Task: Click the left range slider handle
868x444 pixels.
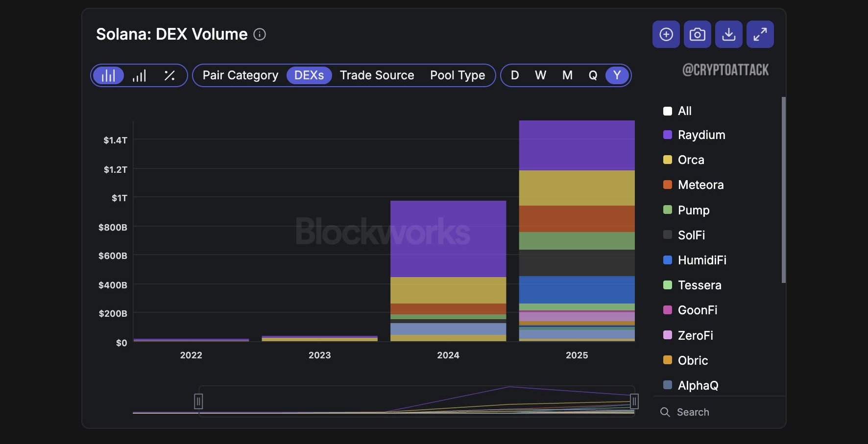Action: point(198,401)
